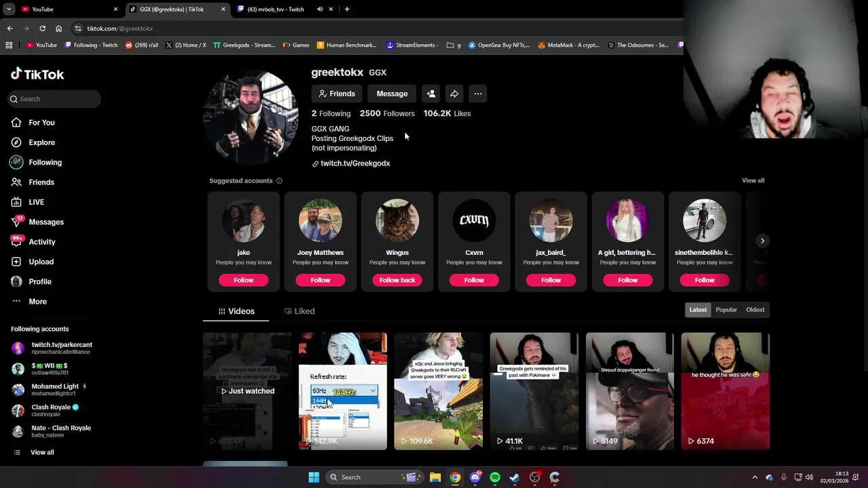
Task: Follow the Cxvrn account
Action: [x=474, y=280]
